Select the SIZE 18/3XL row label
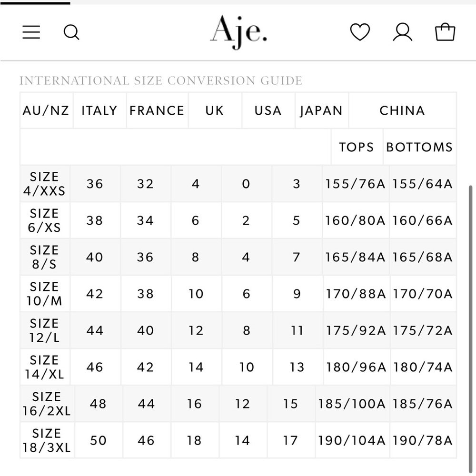This screenshot has width=476, height=476. point(47,440)
